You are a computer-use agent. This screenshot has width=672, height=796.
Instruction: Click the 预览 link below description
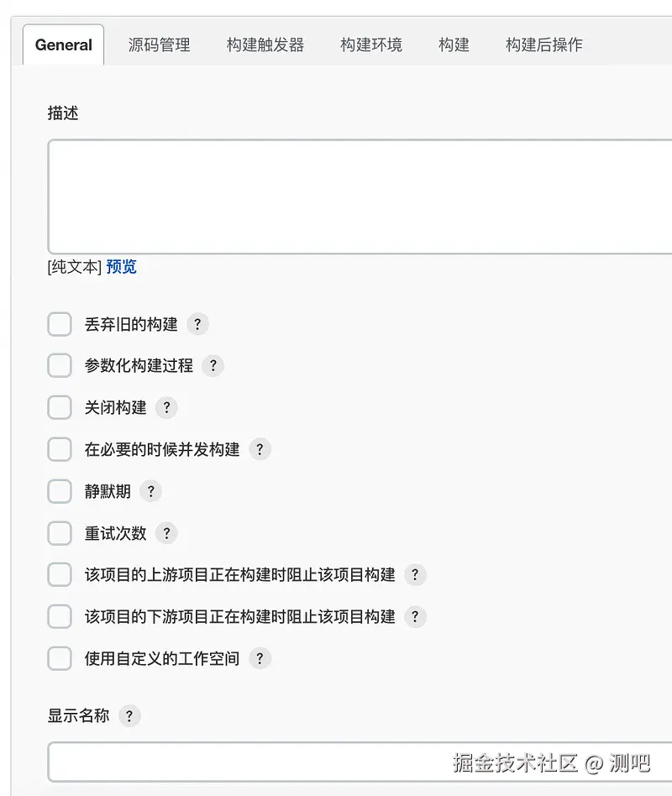121,267
